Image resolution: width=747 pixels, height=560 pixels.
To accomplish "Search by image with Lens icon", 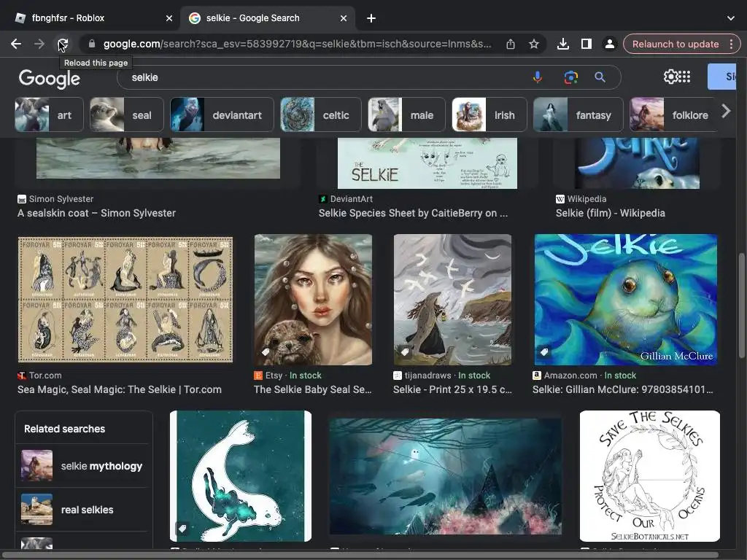I will click(x=570, y=77).
